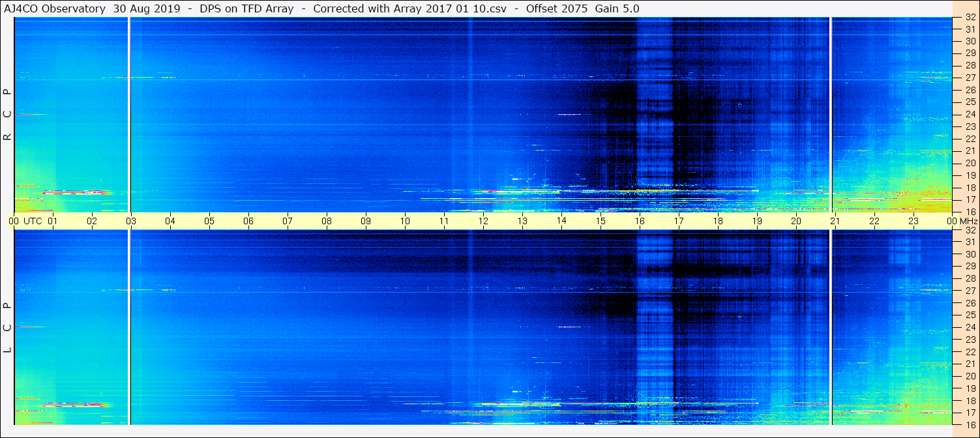Screen dimensions: 980x438
Task: Select the 13 hour mark on the time axis
Action: point(522,221)
